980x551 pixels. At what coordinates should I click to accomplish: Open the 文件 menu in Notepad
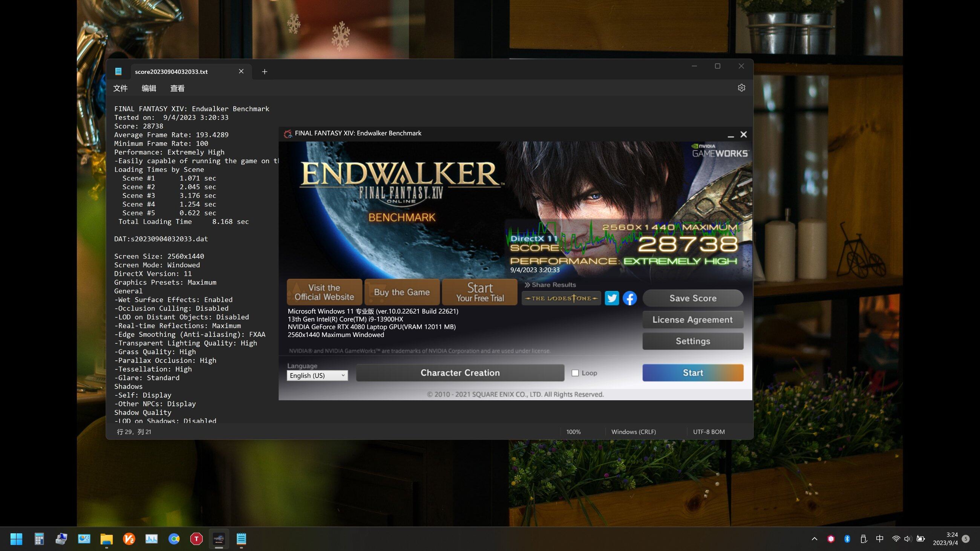pyautogui.click(x=121, y=88)
